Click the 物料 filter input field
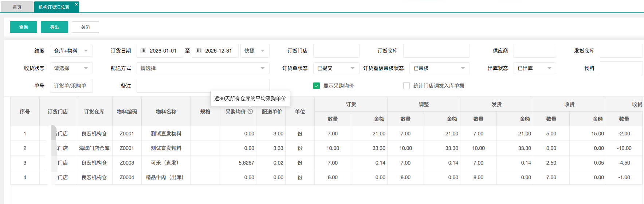This screenshot has height=204, width=644. [x=621, y=68]
